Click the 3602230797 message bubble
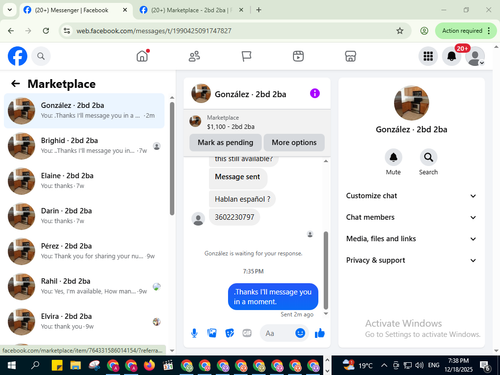 point(234,217)
